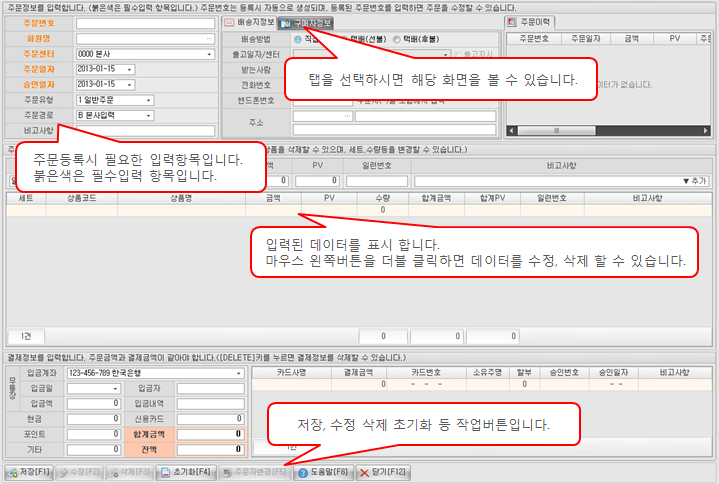Click the 합계금액 field in payment panel
The height and width of the screenshot is (484, 719).
pyautogui.click(x=210, y=434)
